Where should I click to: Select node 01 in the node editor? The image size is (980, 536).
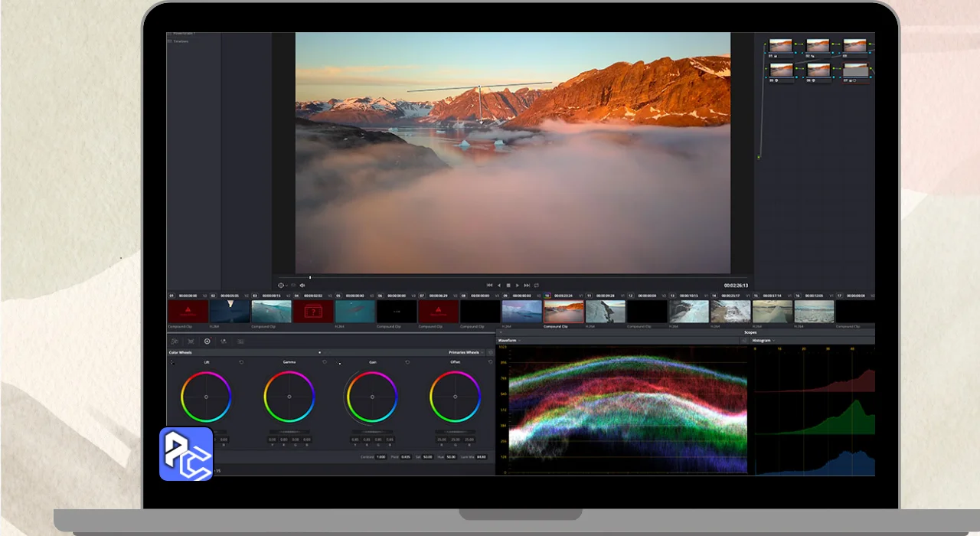tap(780, 46)
